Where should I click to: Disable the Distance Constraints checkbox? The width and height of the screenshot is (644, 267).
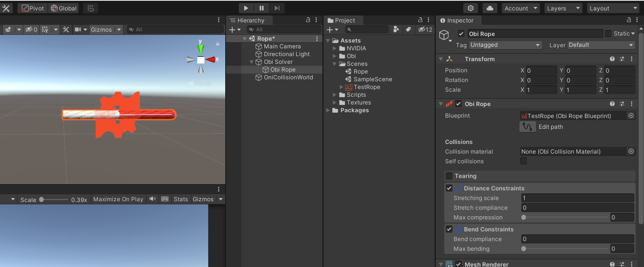(x=449, y=188)
